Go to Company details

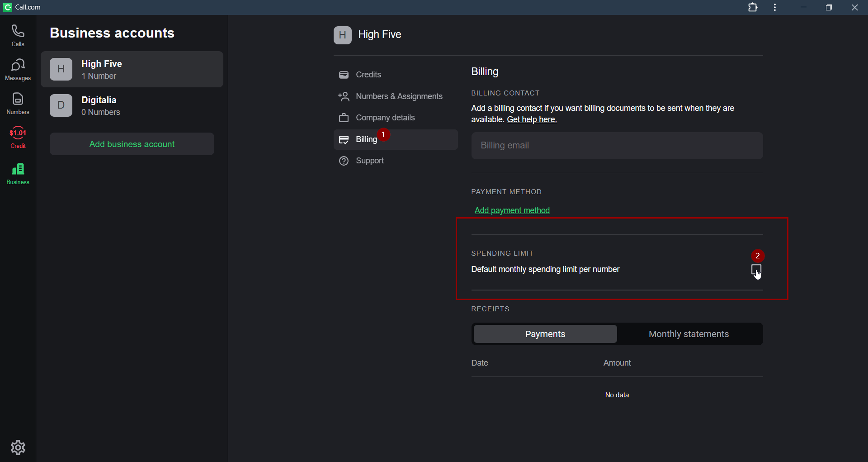[385, 118]
